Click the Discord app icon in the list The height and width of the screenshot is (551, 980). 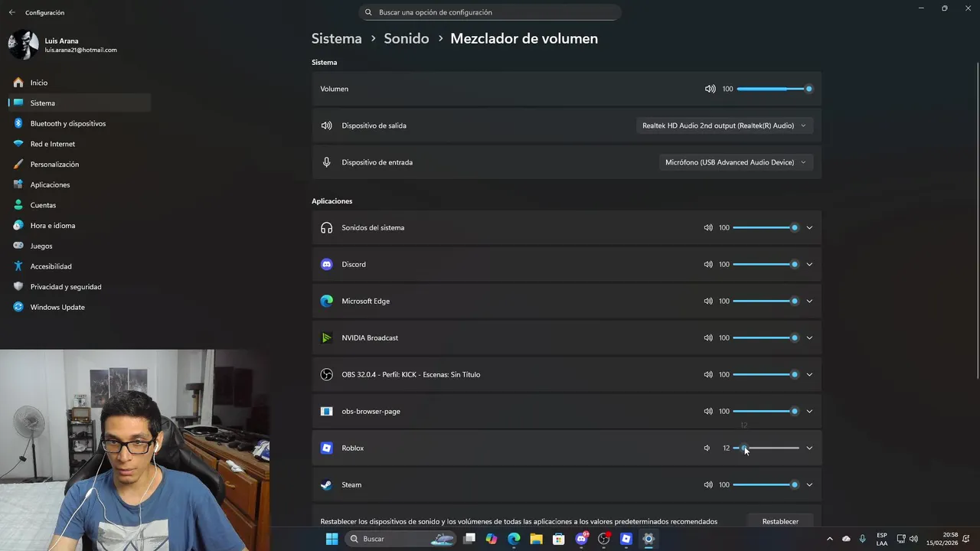327,264
